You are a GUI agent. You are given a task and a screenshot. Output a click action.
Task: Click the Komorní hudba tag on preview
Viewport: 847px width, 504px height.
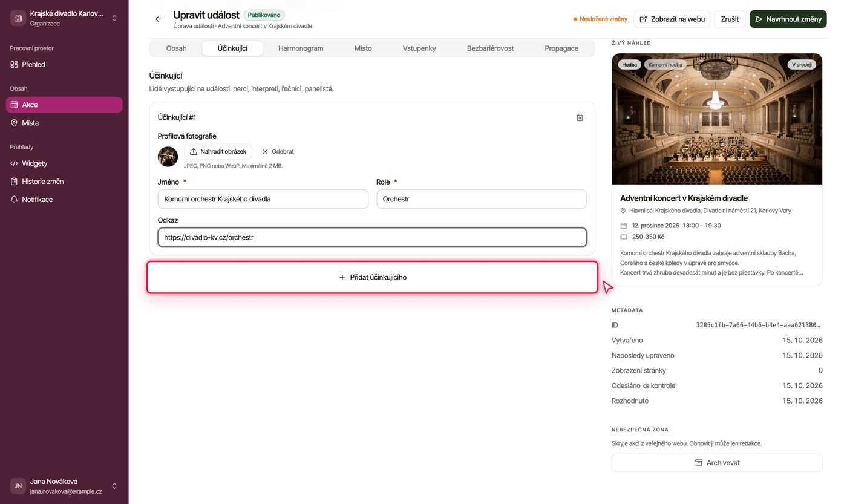665,64
